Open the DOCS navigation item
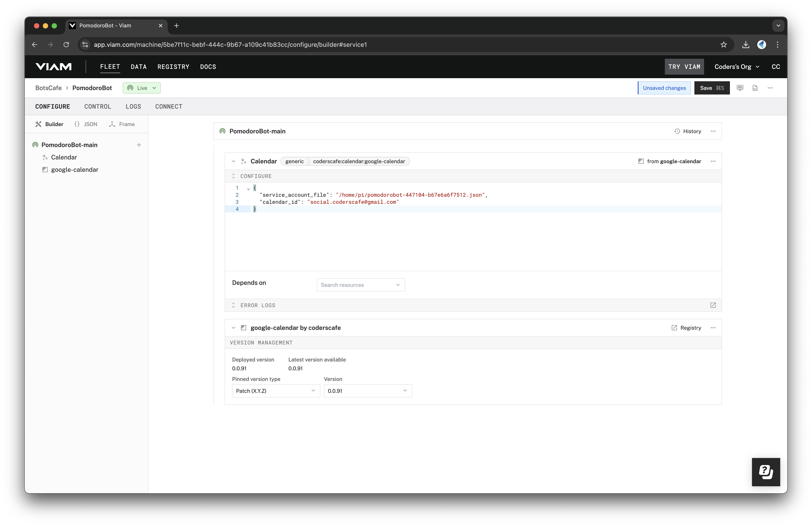Image resolution: width=812 pixels, height=526 pixels. (x=208, y=66)
